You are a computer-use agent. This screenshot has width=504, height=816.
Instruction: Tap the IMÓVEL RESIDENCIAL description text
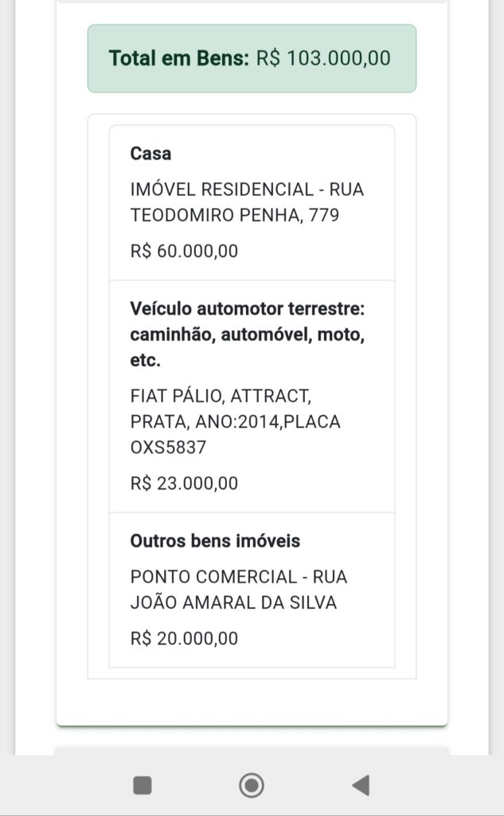click(x=247, y=190)
